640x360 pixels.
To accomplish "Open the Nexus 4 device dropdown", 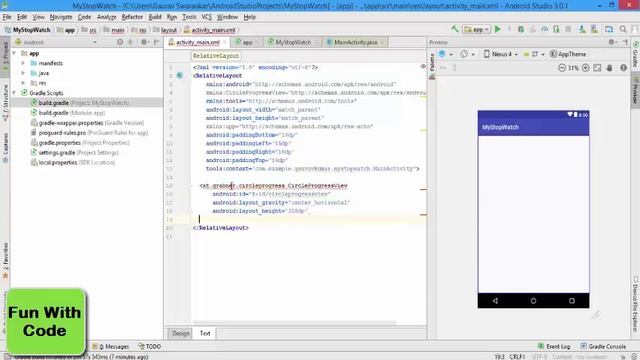I will (x=501, y=54).
